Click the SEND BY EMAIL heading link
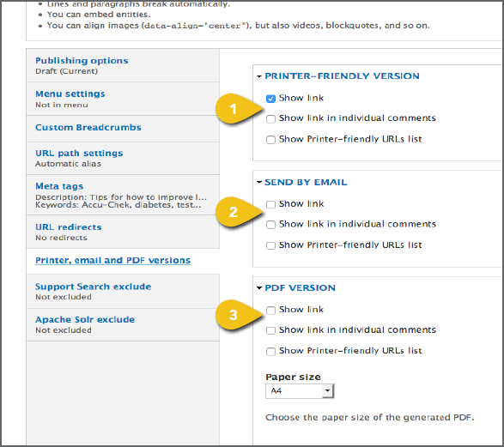 click(306, 182)
